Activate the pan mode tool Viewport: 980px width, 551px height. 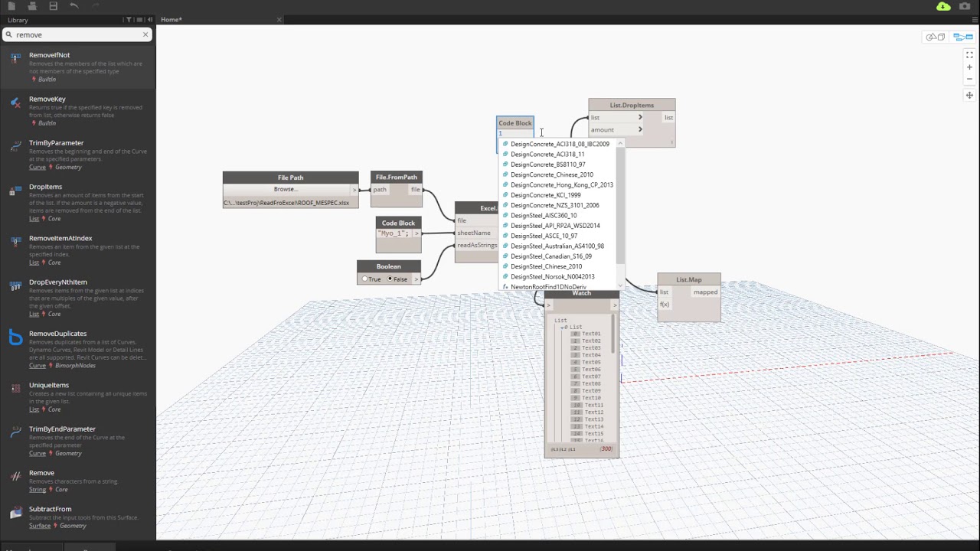pyautogui.click(x=969, y=95)
